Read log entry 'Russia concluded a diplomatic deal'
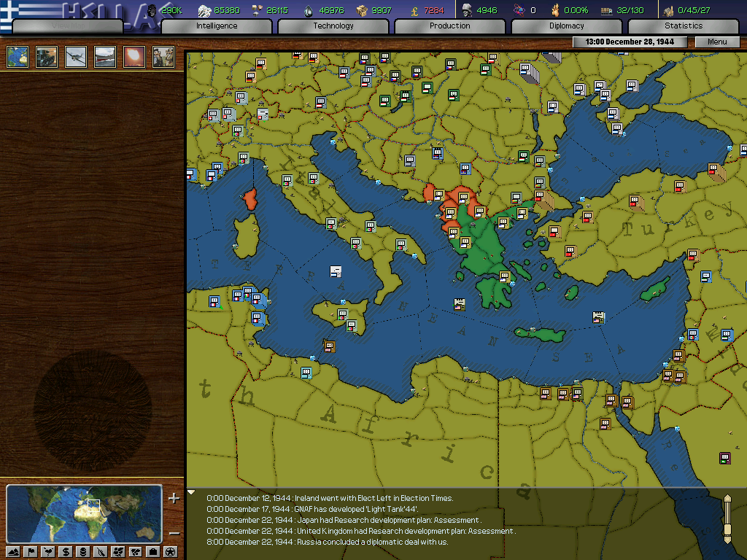 tap(327, 542)
